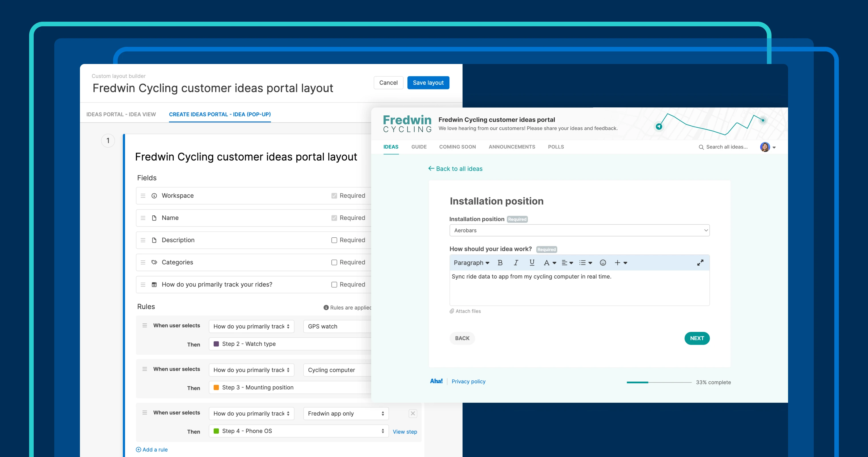868x457 pixels.
Task: Click the search all ideas magnifier
Action: tap(701, 147)
